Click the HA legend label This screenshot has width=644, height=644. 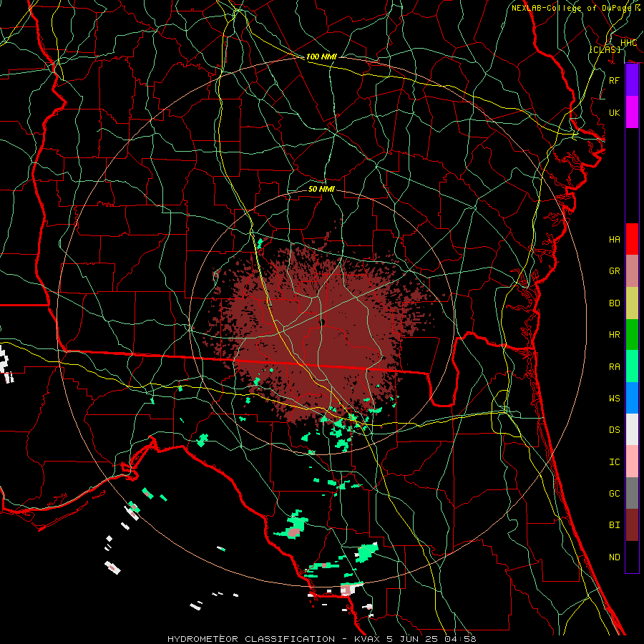coord(614,239)
